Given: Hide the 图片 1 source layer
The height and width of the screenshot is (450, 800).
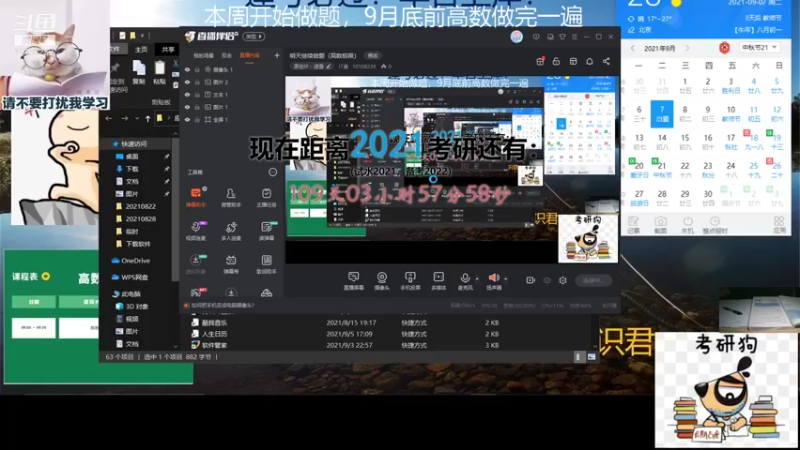Looking at the screenshot, I should [x=187, y=107].
